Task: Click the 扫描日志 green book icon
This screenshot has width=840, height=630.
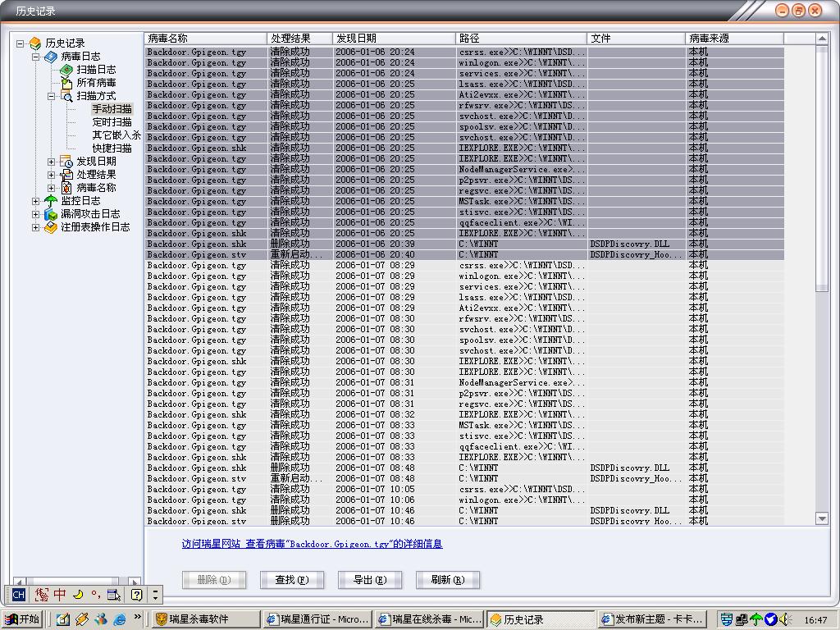Action: tap(66, 70)
